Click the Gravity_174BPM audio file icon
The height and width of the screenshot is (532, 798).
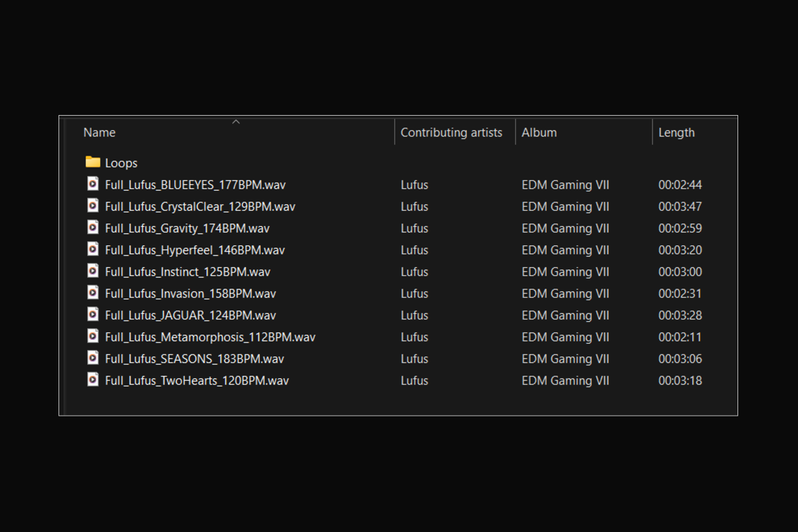[93, 228]
